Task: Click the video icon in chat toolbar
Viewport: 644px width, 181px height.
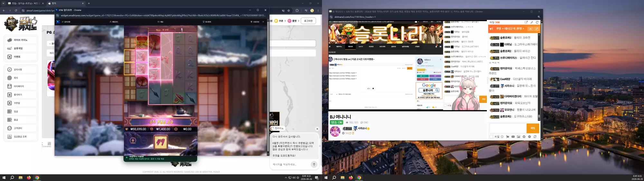Action: (513, 137)
